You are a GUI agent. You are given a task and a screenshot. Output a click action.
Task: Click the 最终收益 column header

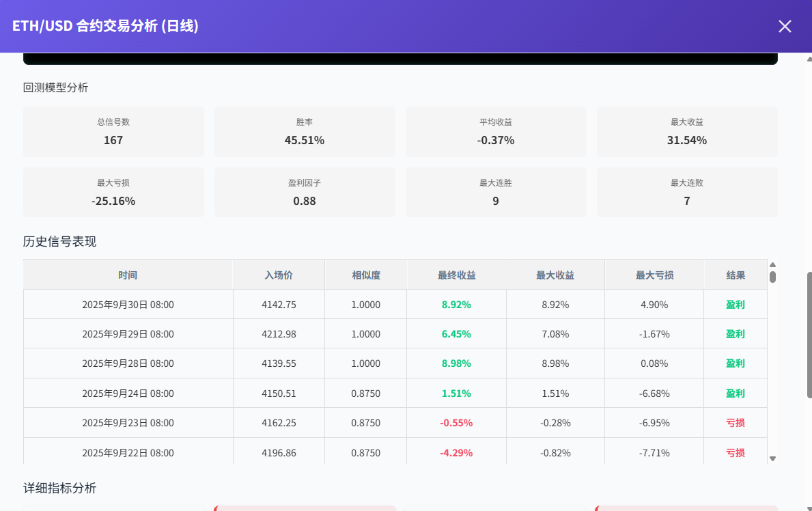point(456,275)
